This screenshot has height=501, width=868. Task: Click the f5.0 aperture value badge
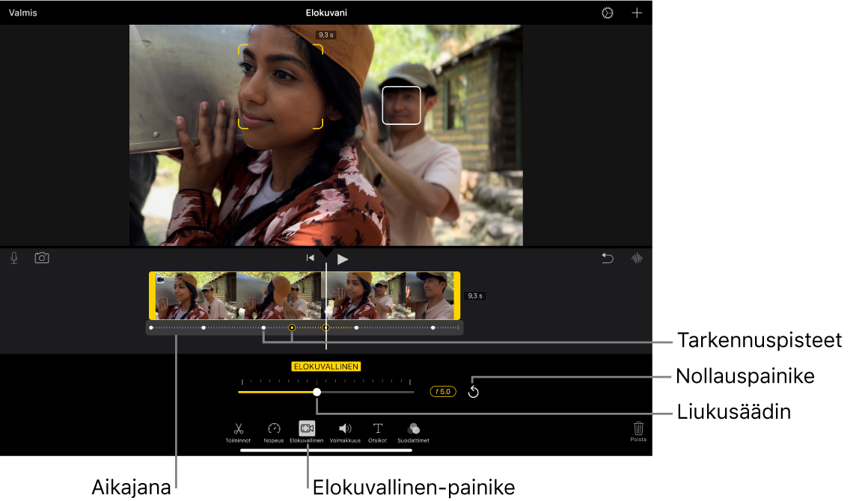click(x=443, y=392)
